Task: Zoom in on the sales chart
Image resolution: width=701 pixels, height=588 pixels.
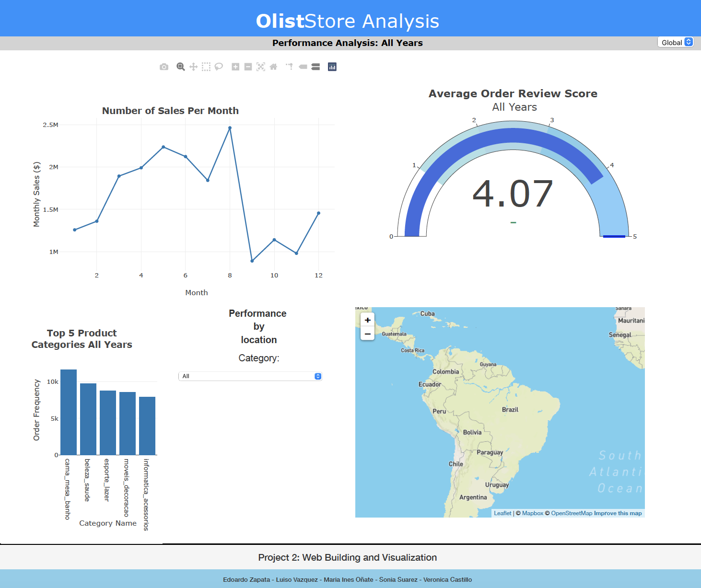Action: point(235,67)
